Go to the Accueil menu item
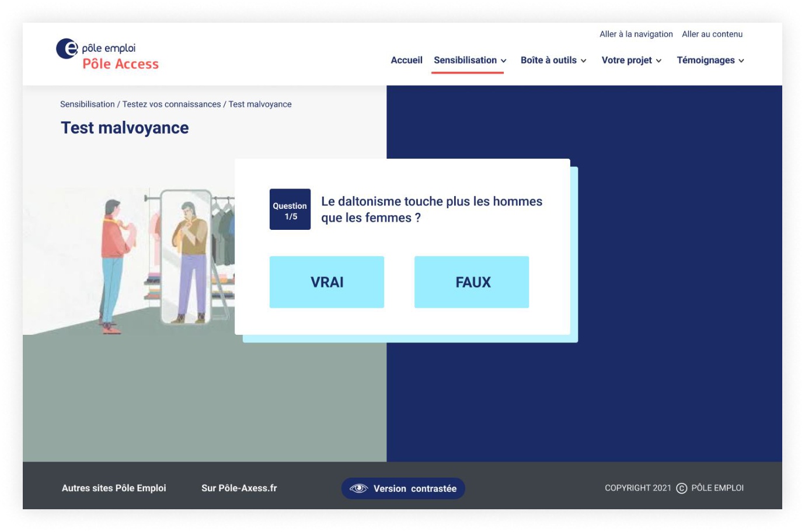 click(x=406, y=60)
